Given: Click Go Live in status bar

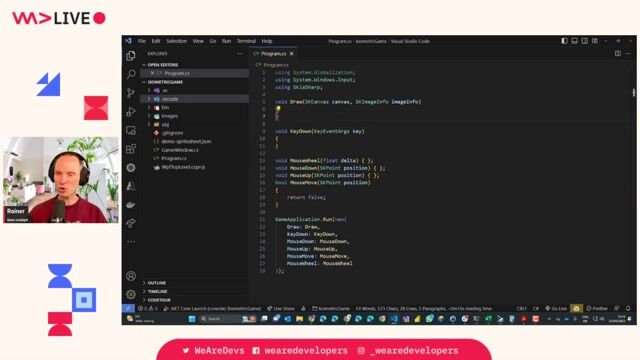Looking at the screenshot, I should pyautogui.click(x=556, y=309).
